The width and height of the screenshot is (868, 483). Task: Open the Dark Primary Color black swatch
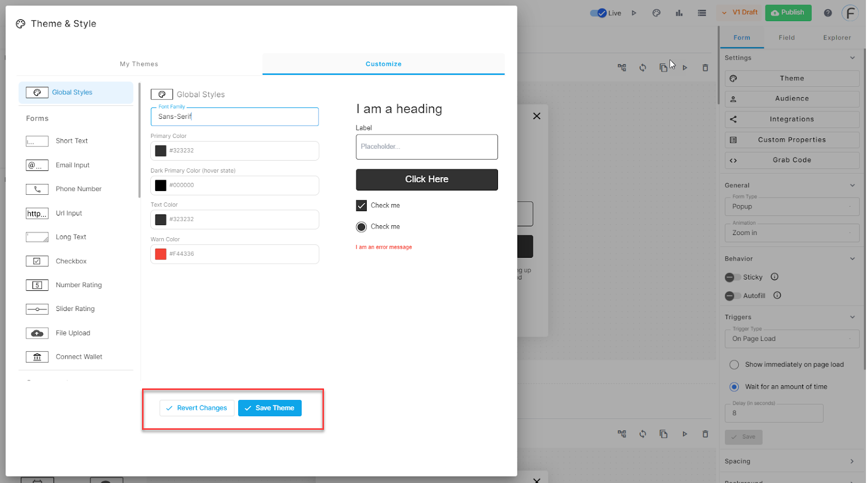161,186
